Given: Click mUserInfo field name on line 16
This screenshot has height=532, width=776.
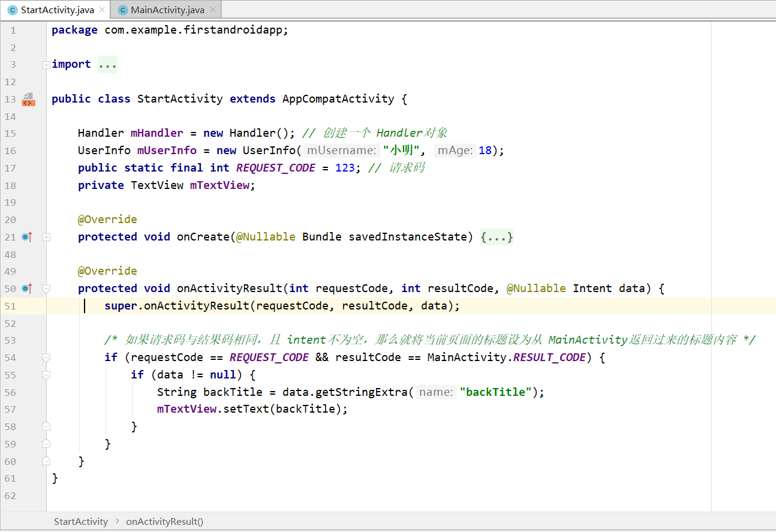Looking at the screenshot, I should [167, 151].
